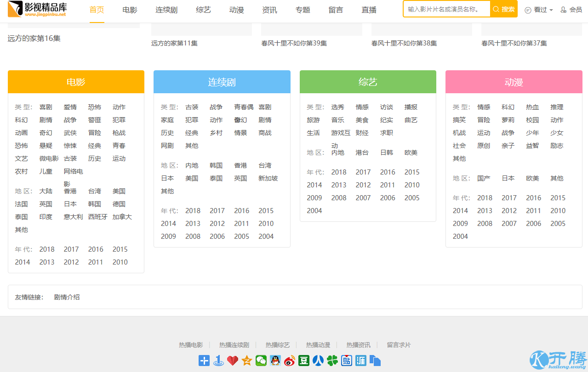Share to Douban with green icon
Image resolution: width=588 pixels, height=372 pixels.
click(x=304, y=361)
